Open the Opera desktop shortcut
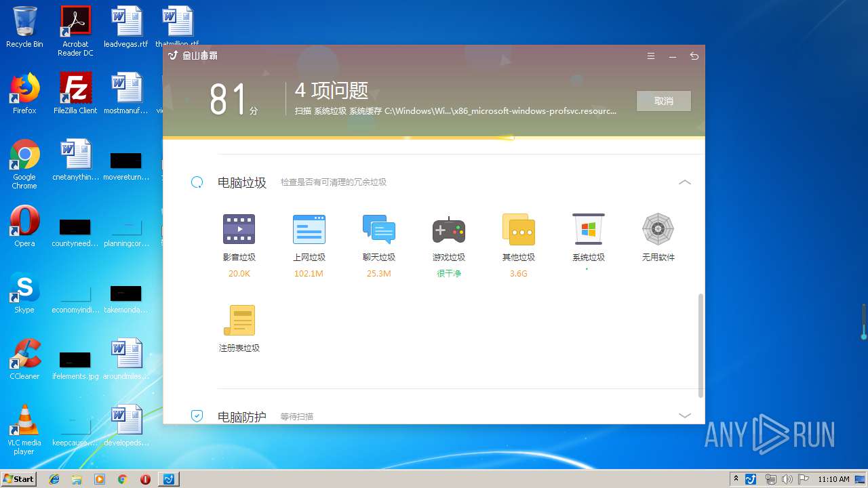This screenshot has height=488, width=868. tap(24, 226)
